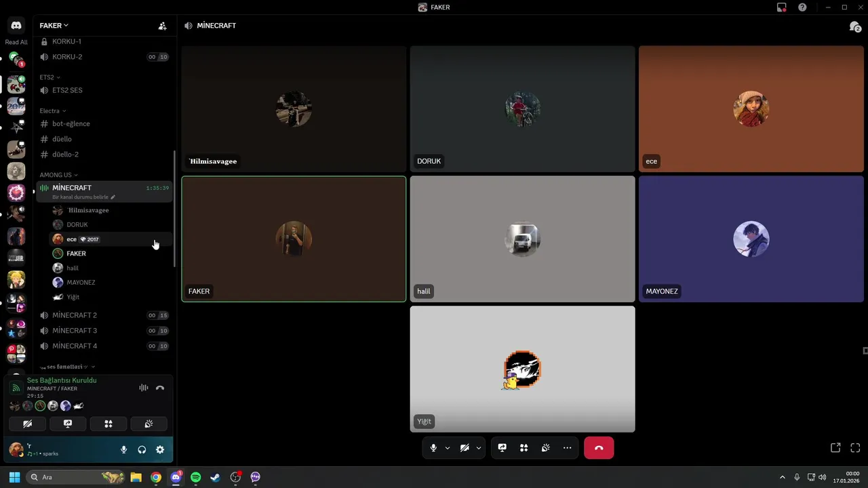Image resolution: width=868 pixels, height=488 pixels.
Task: Focus the Hilmisavagee video tile
Action: [x=294, y=108]
